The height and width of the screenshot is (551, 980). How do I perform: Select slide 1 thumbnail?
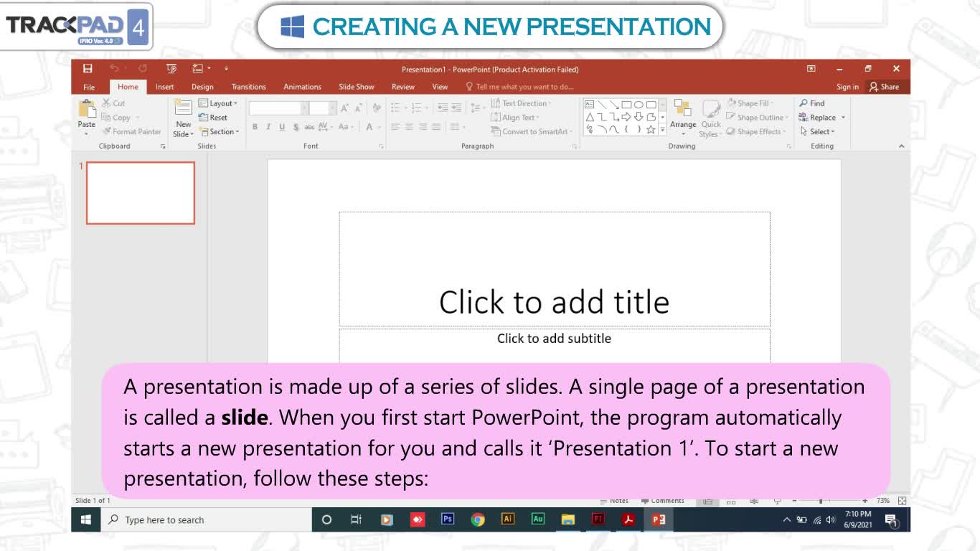coord(141,193)
